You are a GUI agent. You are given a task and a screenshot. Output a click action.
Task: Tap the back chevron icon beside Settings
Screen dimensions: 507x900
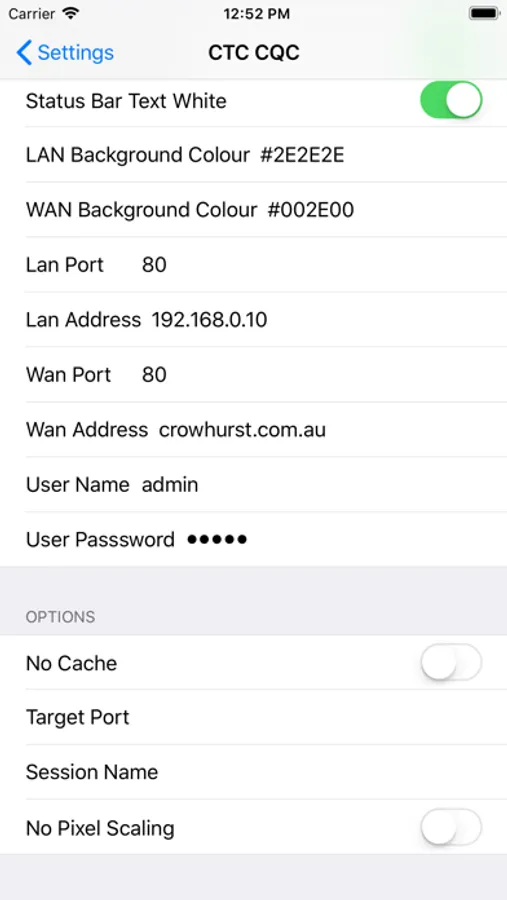[x=24, y=53]
